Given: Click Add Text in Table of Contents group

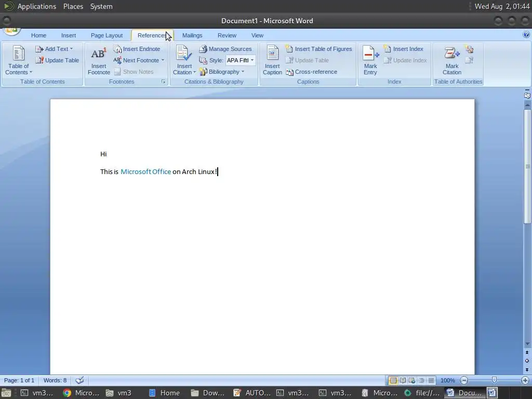Looking at the screenshot, I should point(54,49).
